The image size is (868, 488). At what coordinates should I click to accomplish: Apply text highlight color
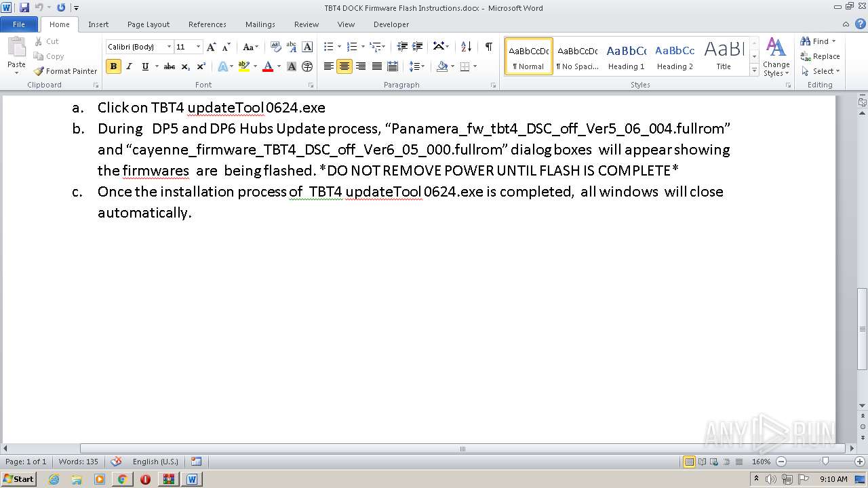coord(244,66)
